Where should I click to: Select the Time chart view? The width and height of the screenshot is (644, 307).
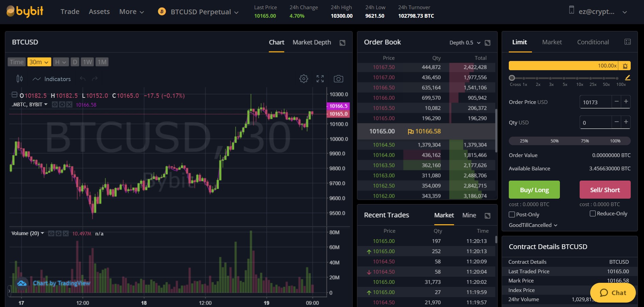click(x=17, y=62)
